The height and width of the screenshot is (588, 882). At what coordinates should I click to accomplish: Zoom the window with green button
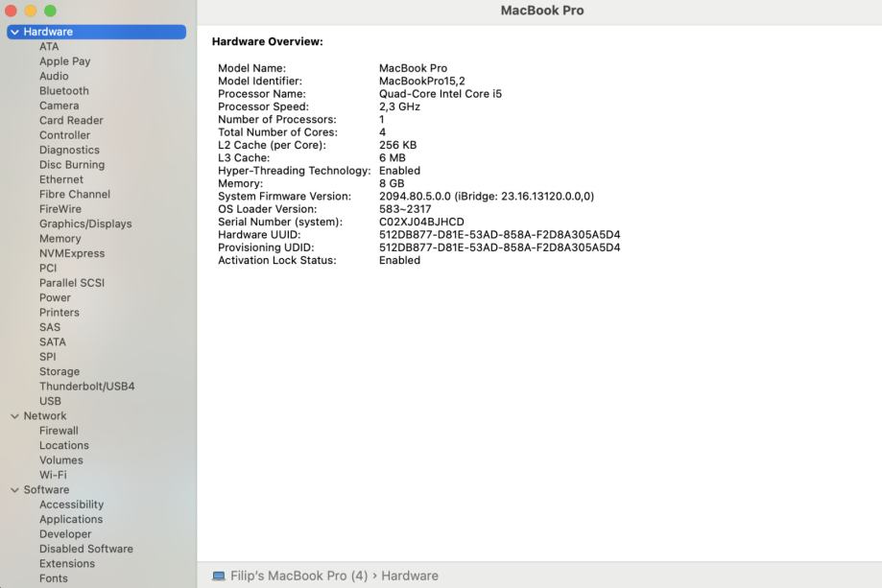50,11
